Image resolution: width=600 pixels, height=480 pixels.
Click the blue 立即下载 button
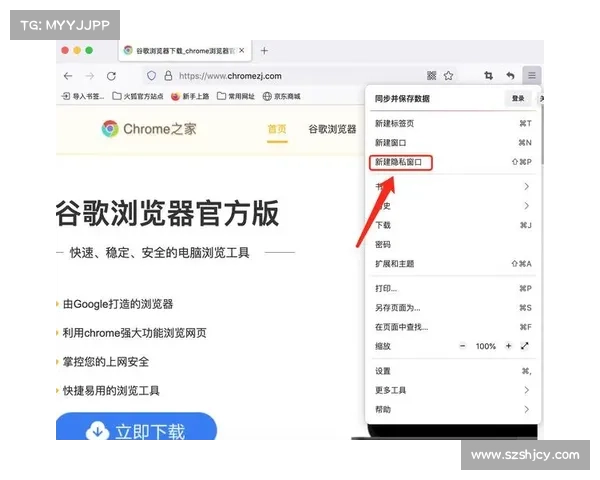[137, 430]
